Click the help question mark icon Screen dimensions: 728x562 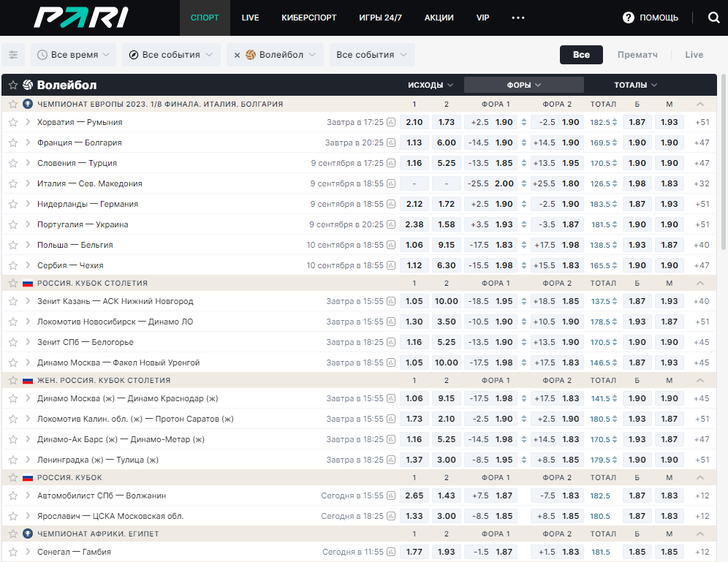pyautogui.click(x=628, y=18)
